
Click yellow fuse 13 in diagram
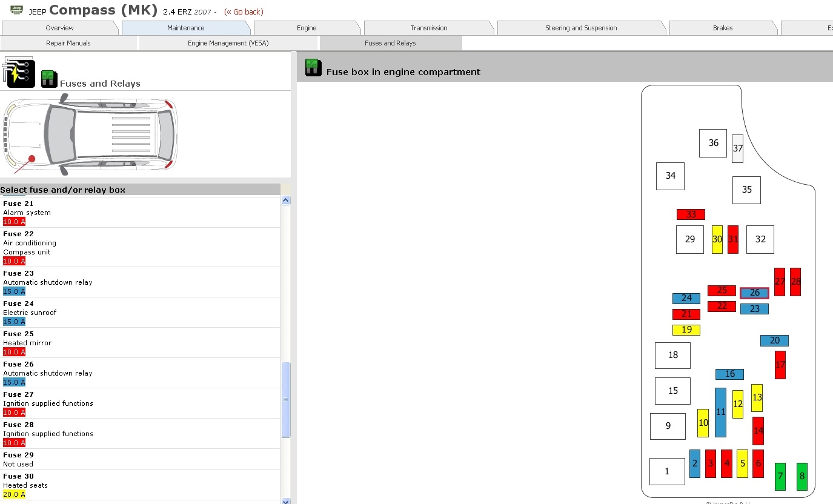click(x=757, y=398)
